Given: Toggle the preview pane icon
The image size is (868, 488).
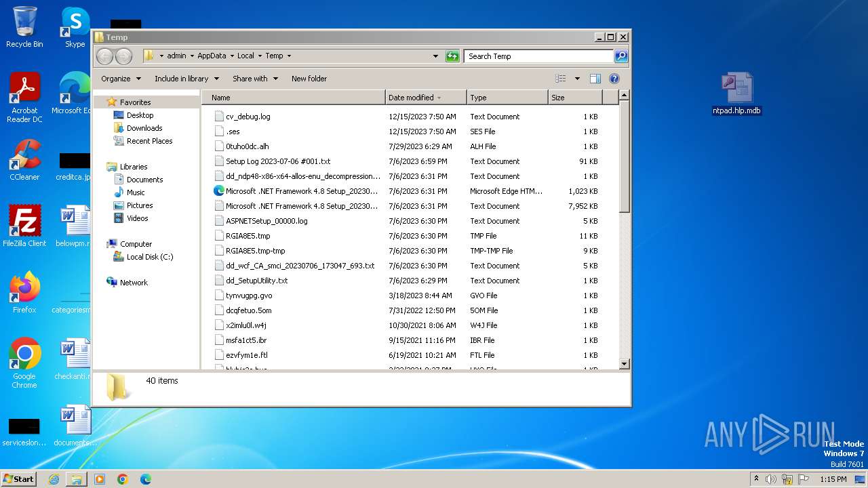Looking at the screenshot, I should tap(595, 79).
